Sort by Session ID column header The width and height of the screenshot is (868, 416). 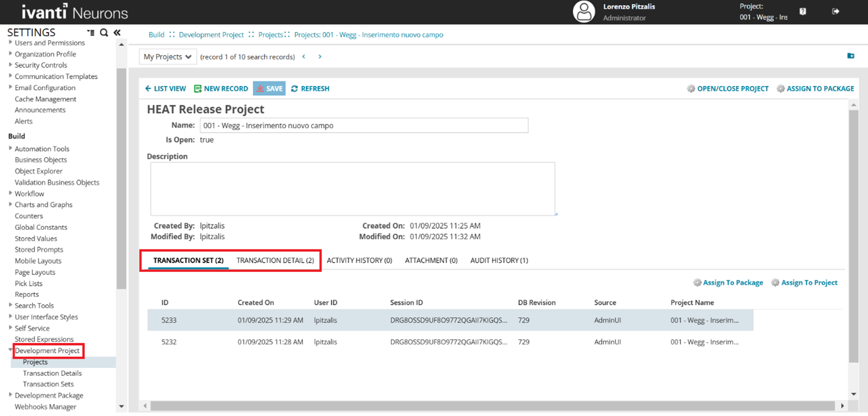(407, 302)
